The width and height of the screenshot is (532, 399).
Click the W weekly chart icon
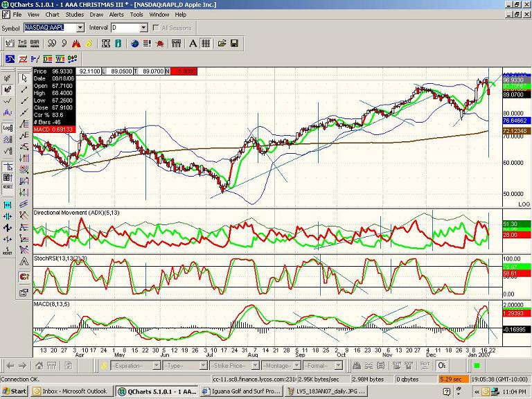pos(60,59)
